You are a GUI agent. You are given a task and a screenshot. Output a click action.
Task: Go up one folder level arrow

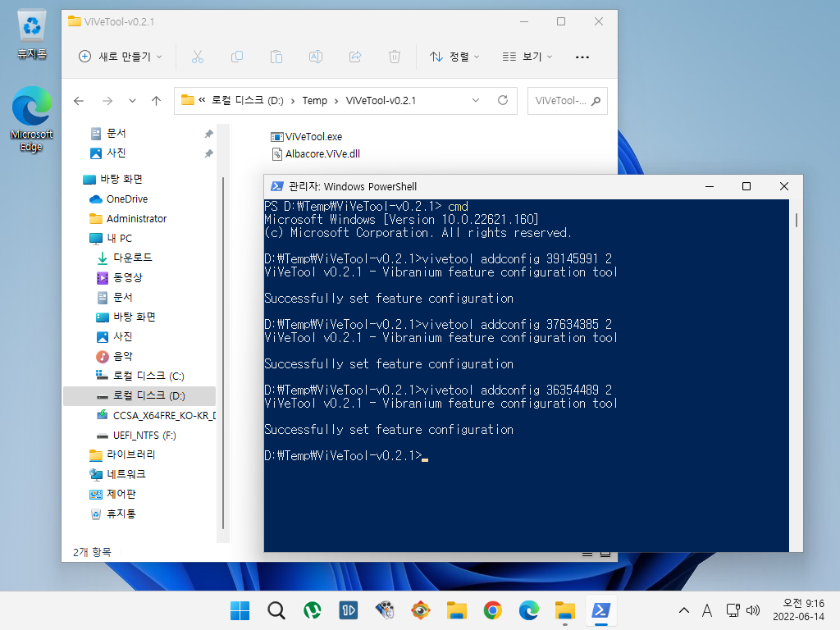(156, 101)
